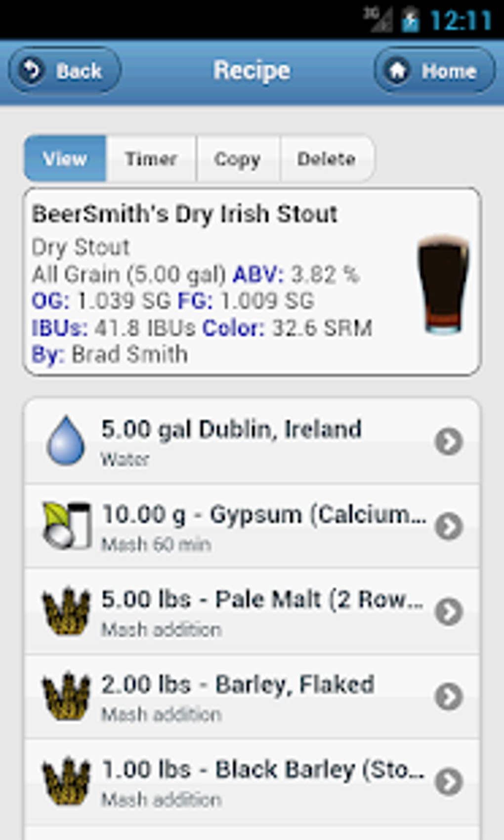Expand Pale Malt entry chevron
504x840 pixels.
point(449,612)
